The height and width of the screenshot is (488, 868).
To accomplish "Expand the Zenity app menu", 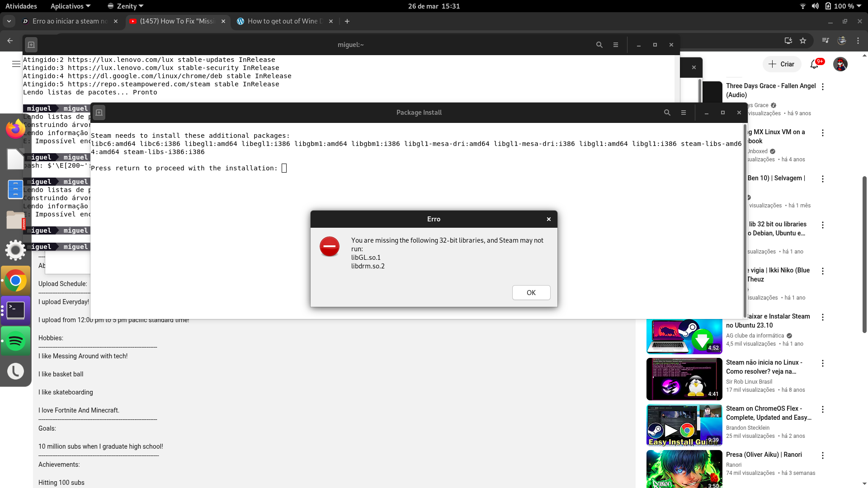I will pyautogui.click(x=125, y=6).
